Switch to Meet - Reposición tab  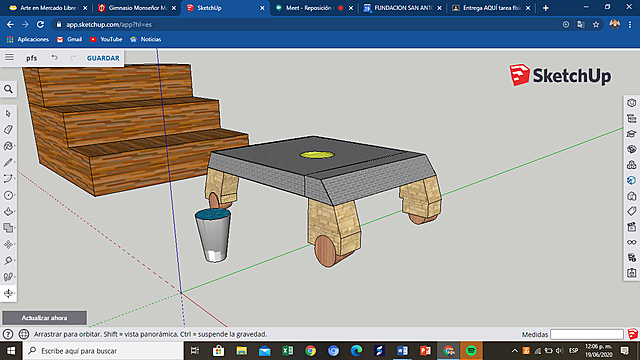[313, 8]
